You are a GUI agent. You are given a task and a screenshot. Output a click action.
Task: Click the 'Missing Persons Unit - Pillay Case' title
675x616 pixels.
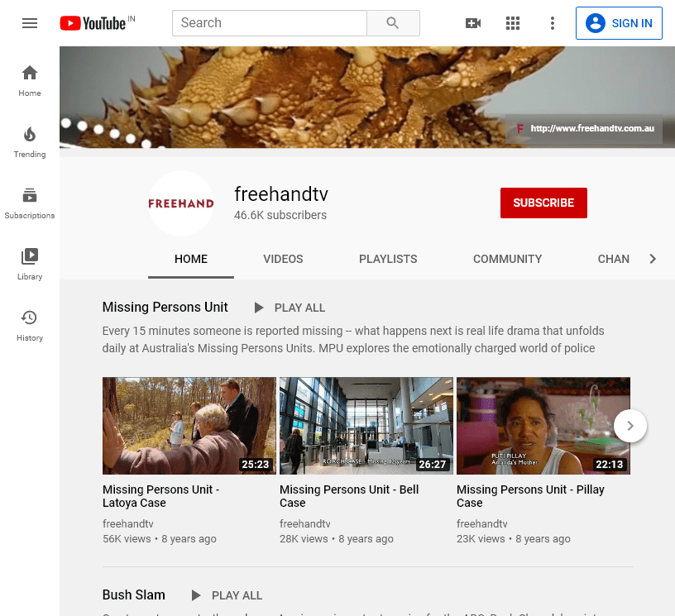(x=531, y=496)
